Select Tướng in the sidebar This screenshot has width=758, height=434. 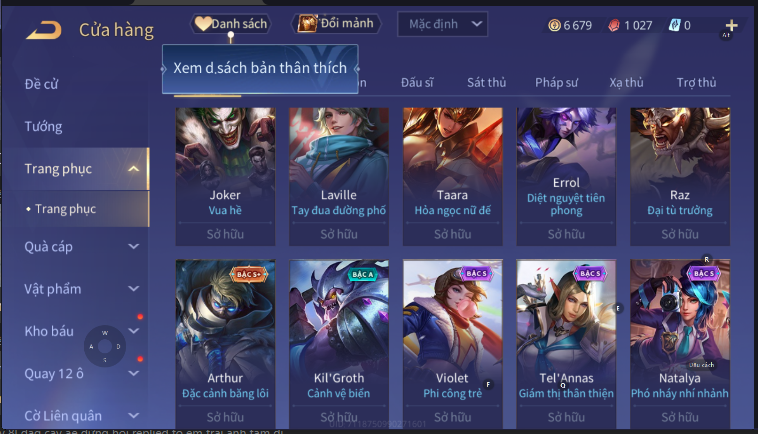[44, 127]
